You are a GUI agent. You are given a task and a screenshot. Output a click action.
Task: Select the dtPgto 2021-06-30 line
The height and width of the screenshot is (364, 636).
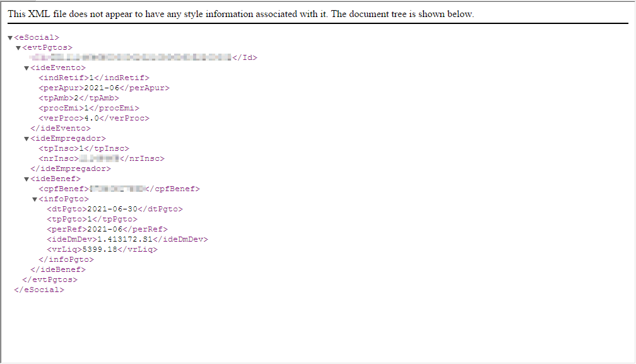(115, 209)
